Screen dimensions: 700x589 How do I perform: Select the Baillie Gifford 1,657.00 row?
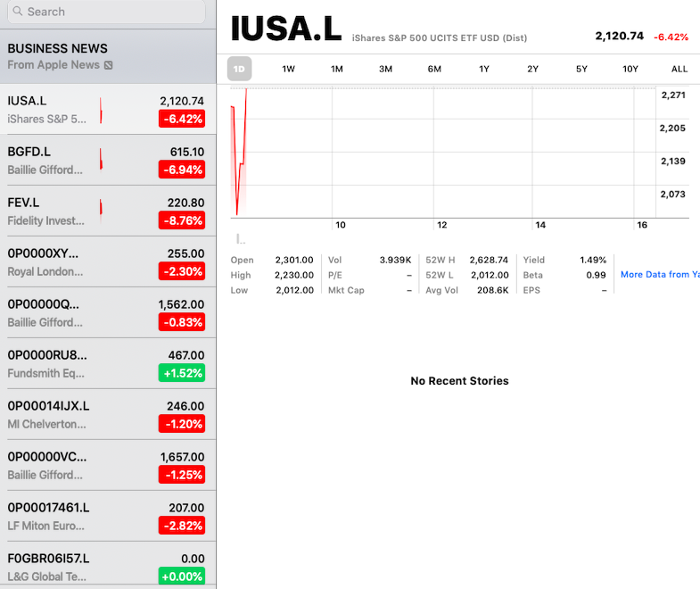108,466
